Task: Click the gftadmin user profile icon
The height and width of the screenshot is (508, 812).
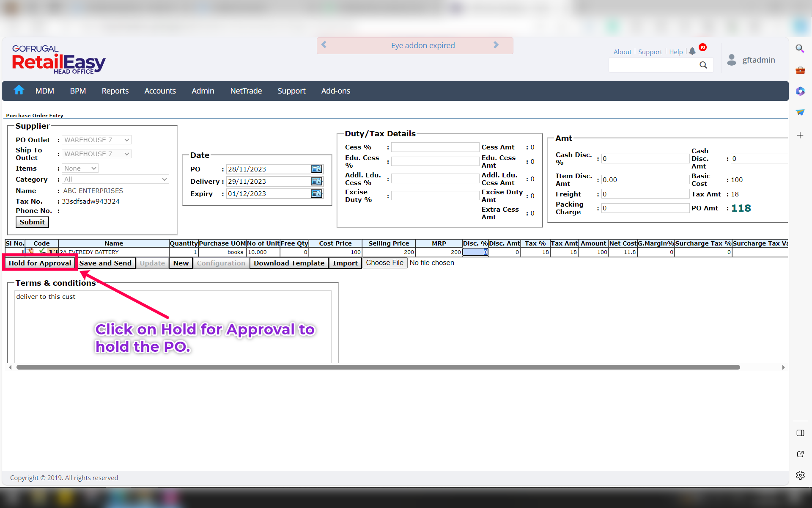Action: [x=731, y=60]
